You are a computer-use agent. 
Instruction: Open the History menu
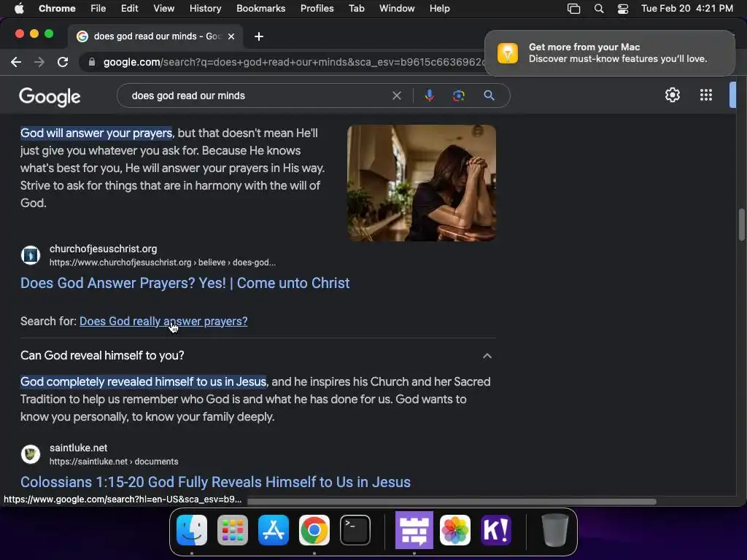tap(205, 8)
